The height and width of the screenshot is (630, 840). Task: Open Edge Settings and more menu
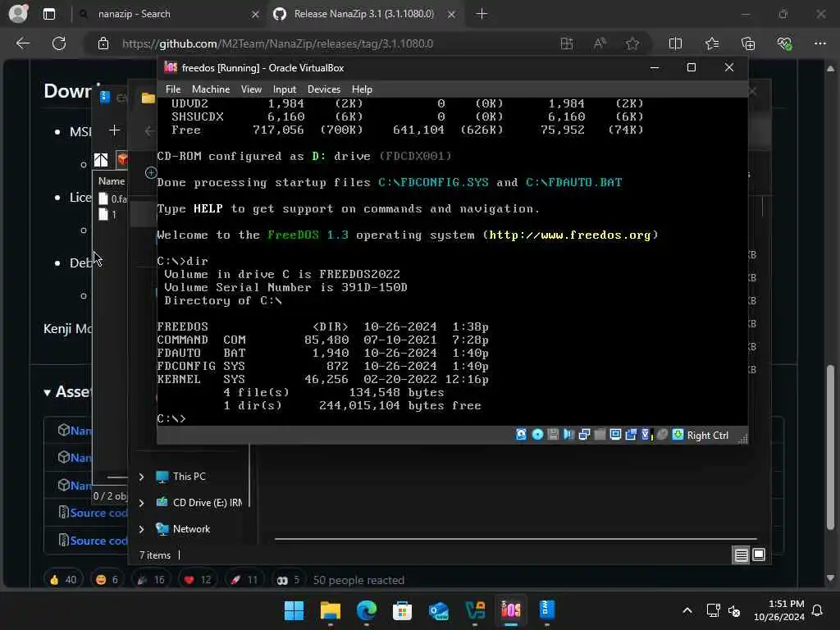820,43
